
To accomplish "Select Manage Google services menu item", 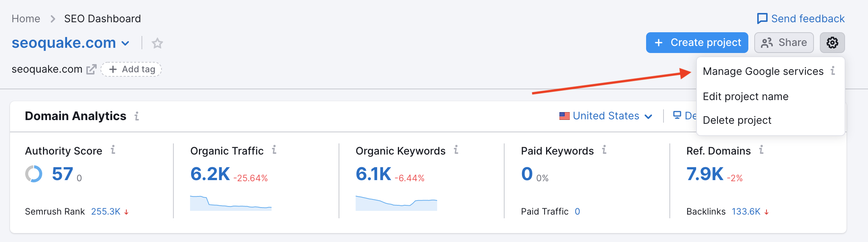I will click(763, 71).
